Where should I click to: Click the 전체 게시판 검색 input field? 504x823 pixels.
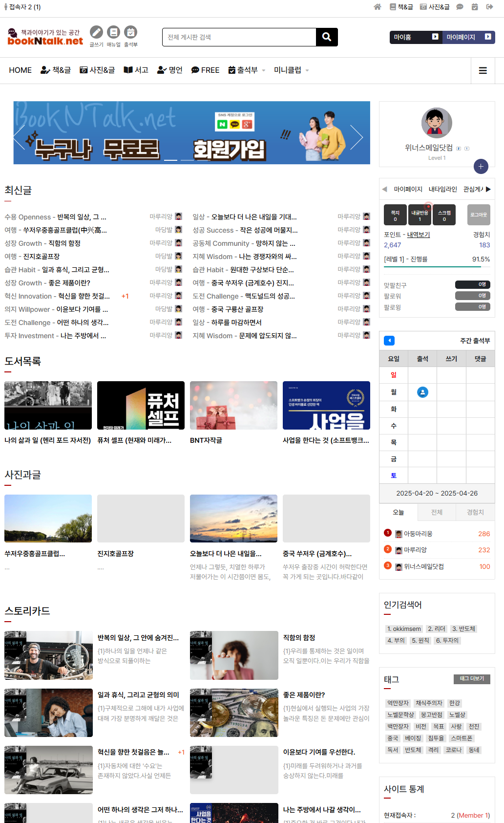[239, 37]
